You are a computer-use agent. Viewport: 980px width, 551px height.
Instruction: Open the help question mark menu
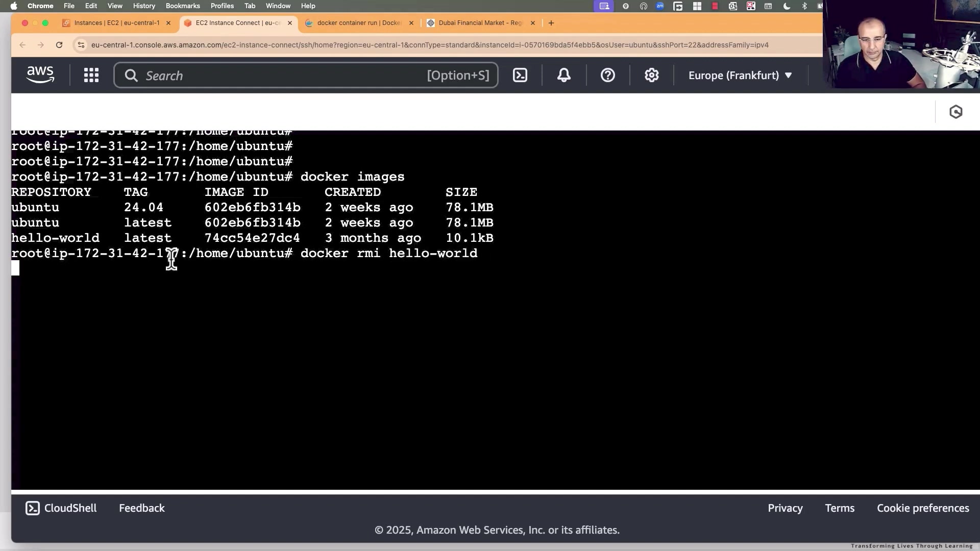coord(608,76)
